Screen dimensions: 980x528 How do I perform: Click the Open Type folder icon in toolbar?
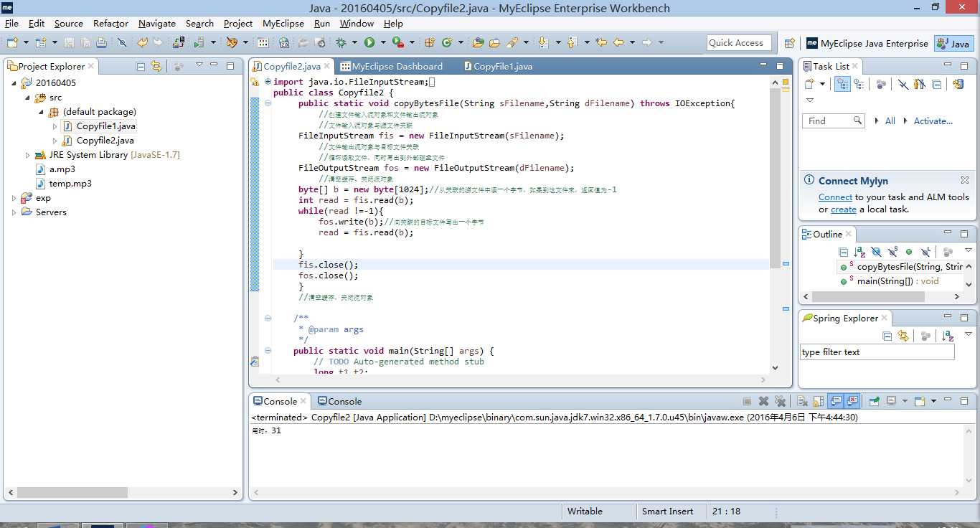[x=479, y=43]
